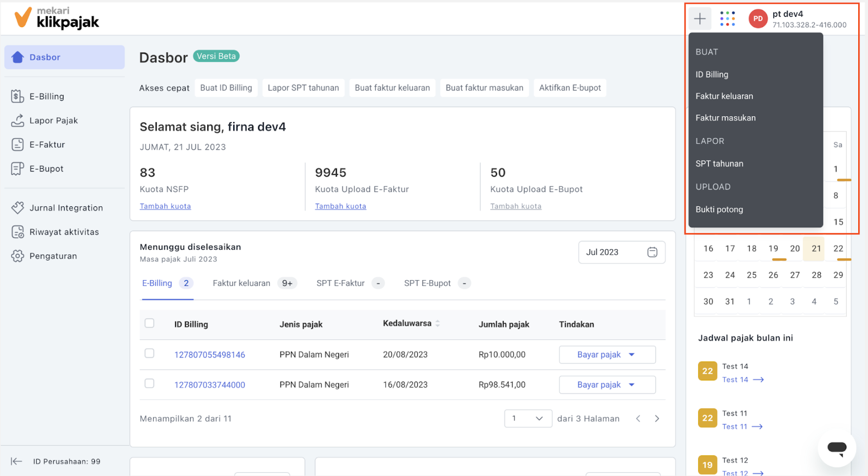The width and height of the screenshot is (868, 476).
Task: Click the PD profile avatar
Action: [758, 18]
